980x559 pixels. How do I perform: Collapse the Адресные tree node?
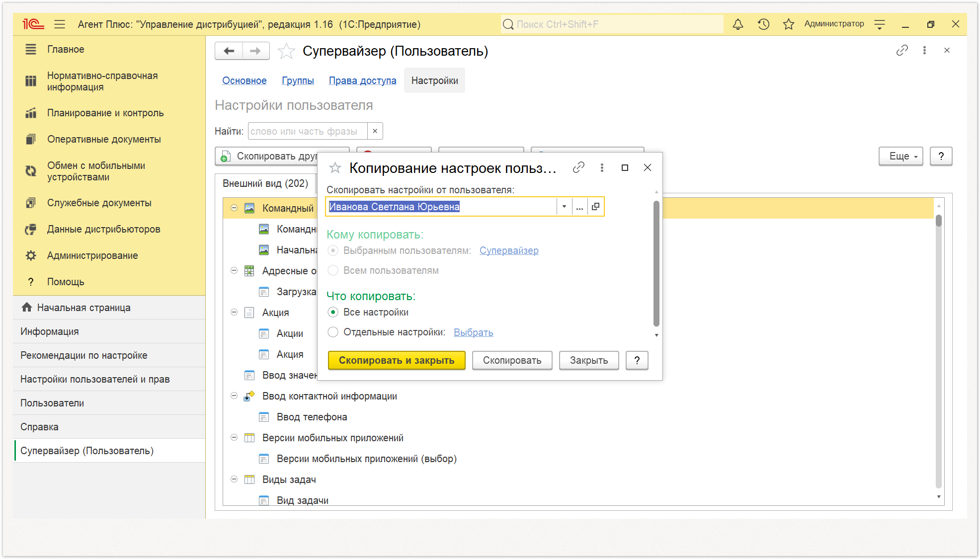click(x=234, y=271)
